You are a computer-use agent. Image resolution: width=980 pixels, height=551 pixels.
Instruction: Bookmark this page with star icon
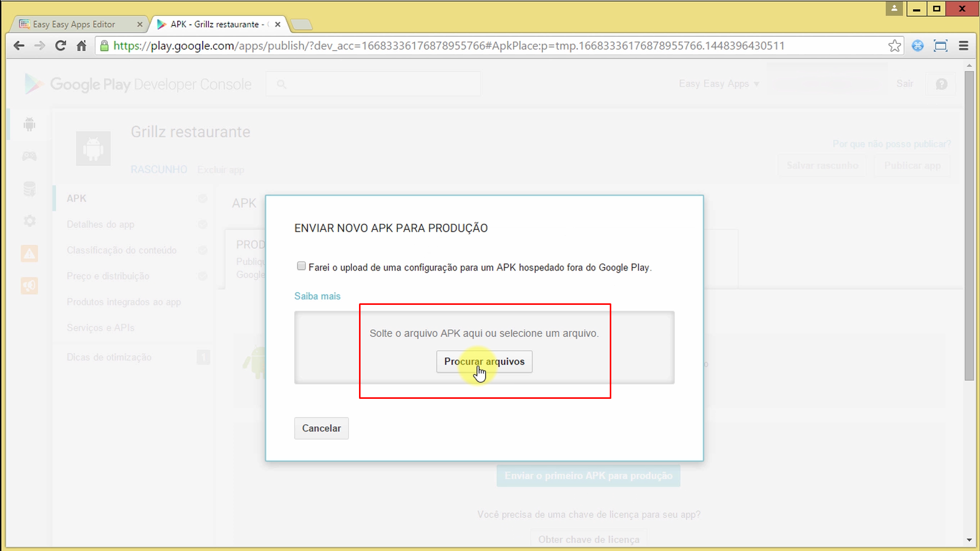point(894,46)
